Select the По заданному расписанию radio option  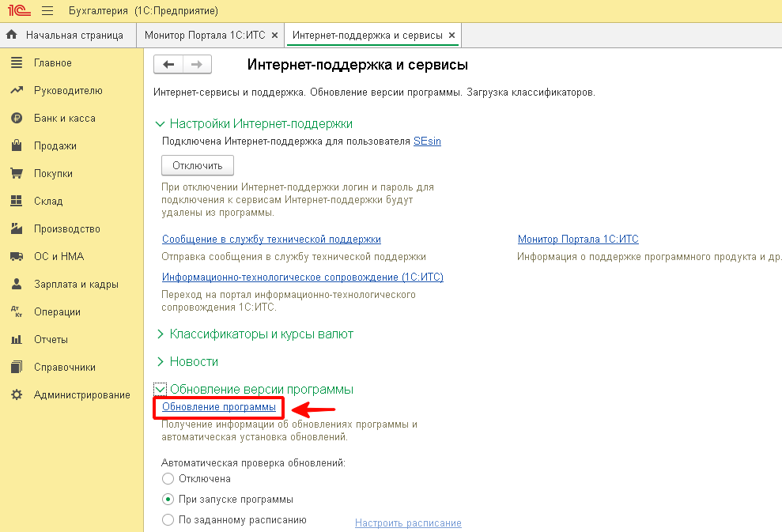click(168, 519)
